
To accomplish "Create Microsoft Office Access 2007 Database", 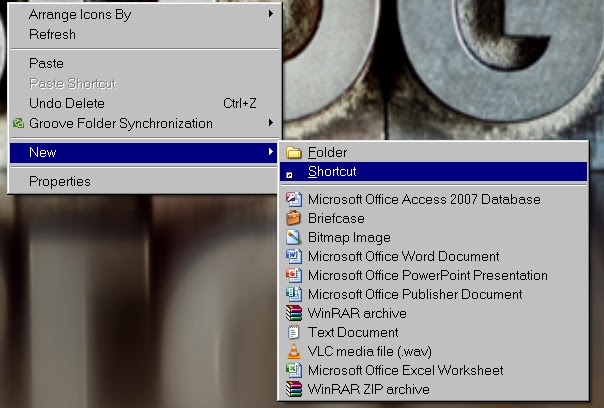I will pos(433,199).
